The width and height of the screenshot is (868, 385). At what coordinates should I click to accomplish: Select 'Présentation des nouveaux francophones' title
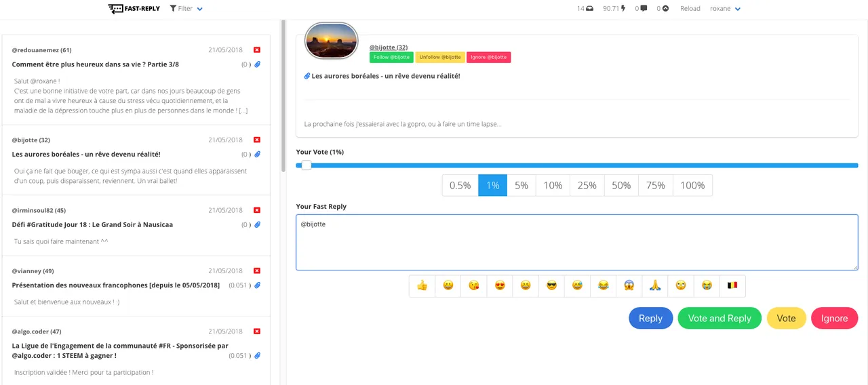116,285
